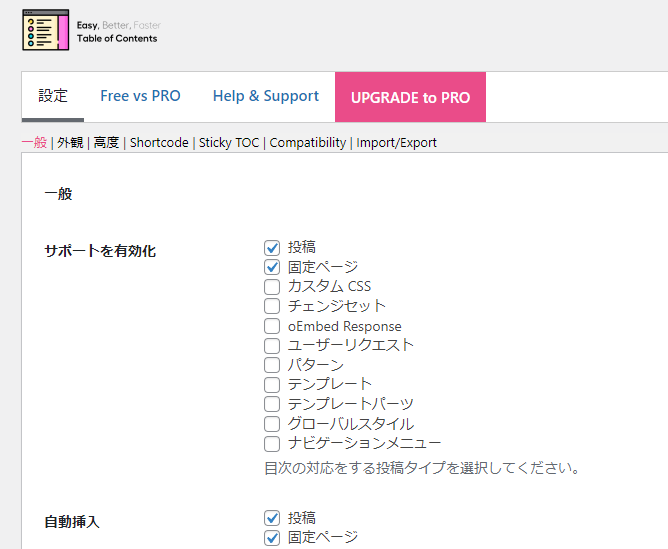Open the Help & Support tab
Viewport: 668px width, 549px height.
(x=266, y=96)
